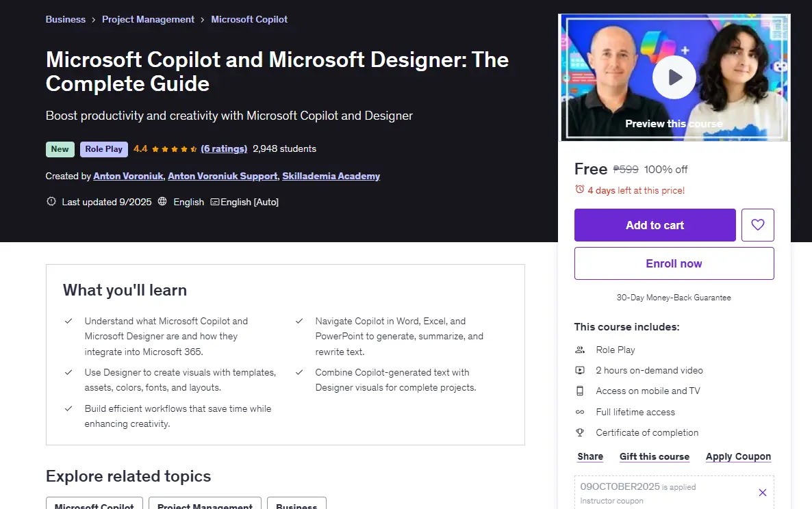Click the course preview thumbnail image

(x=674, y=77)
